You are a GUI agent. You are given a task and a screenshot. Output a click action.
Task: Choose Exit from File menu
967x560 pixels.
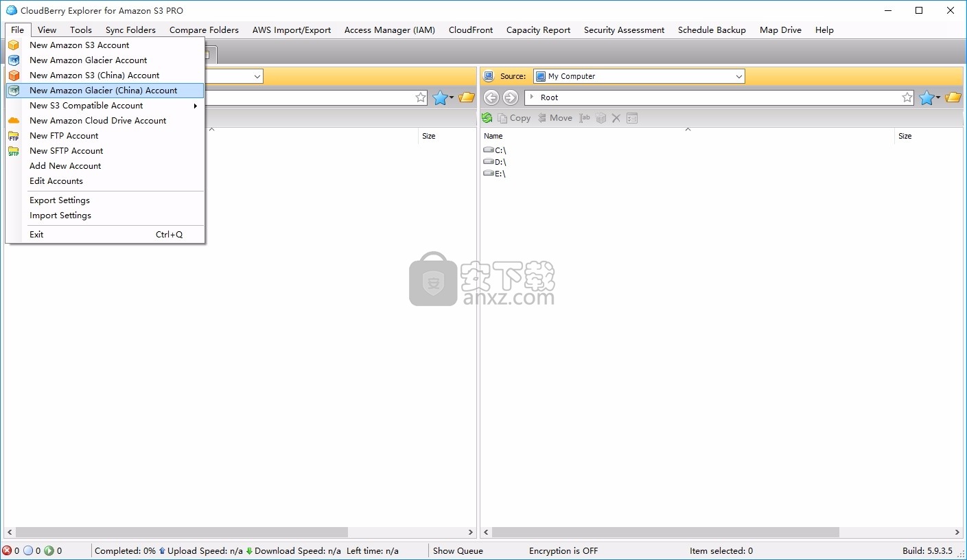pos(105,235)
